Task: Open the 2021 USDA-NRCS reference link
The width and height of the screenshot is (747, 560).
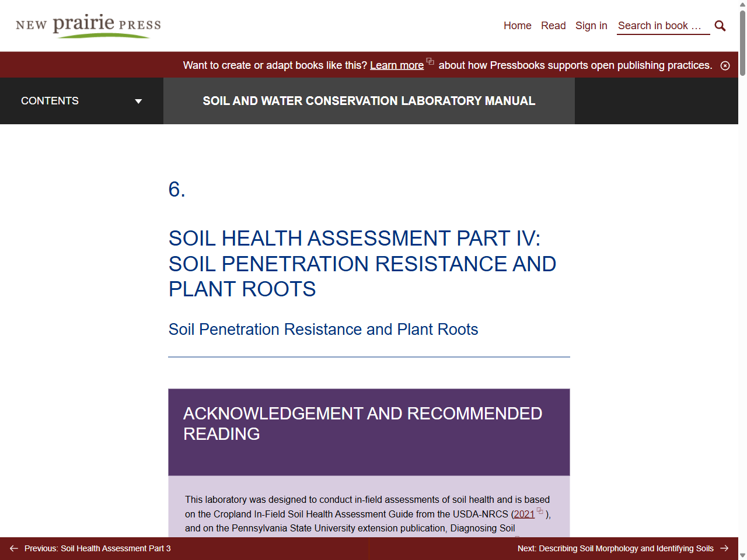Action: [x=523, y=514]
